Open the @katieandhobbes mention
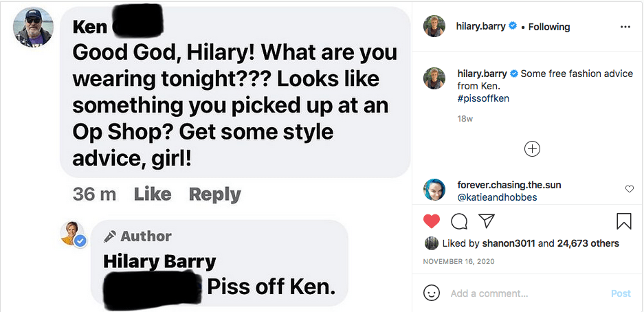The height and width of the screenshot is (312, 644). point(497,197)
